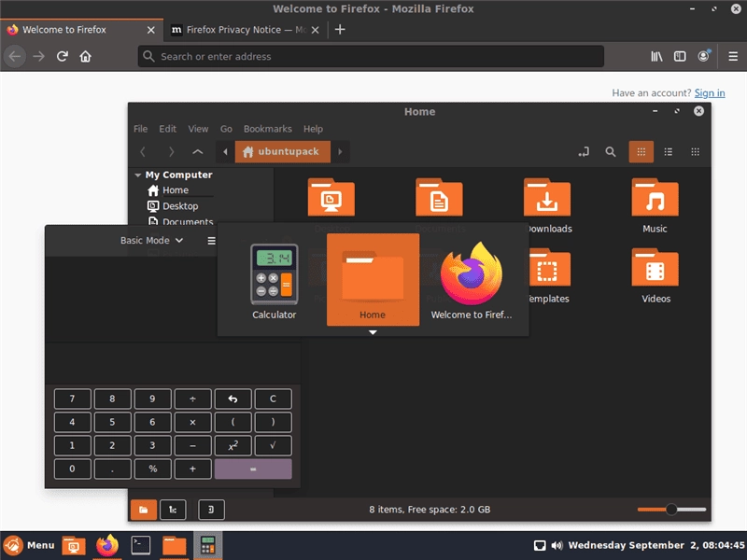Viewport: 747px width, 560px height.
Task: Adjust the file manager zoom slider
Action: [671, 510]
